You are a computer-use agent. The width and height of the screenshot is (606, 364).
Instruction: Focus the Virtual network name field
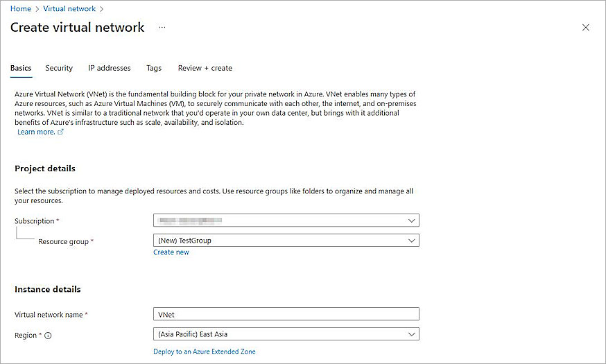286,314
